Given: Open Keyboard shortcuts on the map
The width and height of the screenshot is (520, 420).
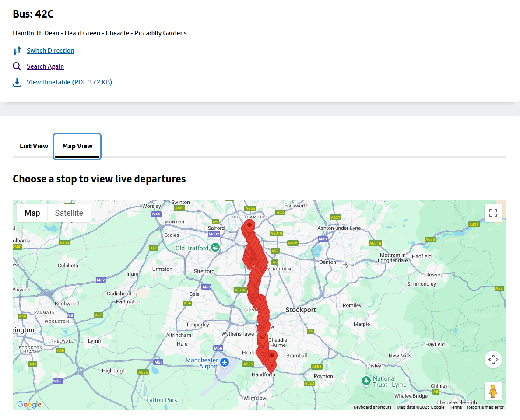Looking at the screenshot, I should (x=372, y=407).
